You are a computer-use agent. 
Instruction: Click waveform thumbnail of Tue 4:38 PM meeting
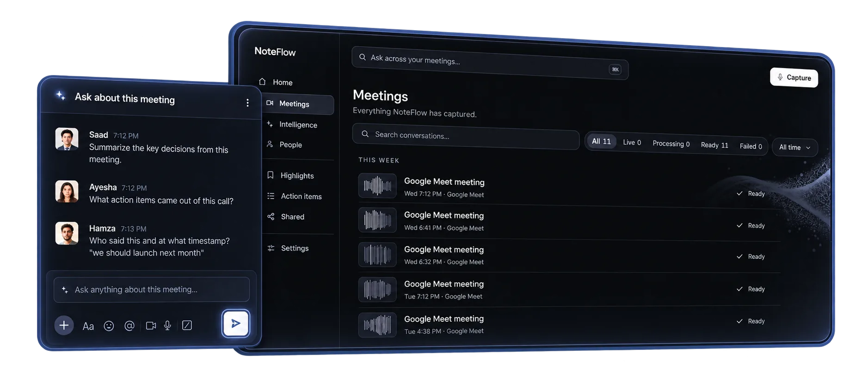(x=377, y=325)
